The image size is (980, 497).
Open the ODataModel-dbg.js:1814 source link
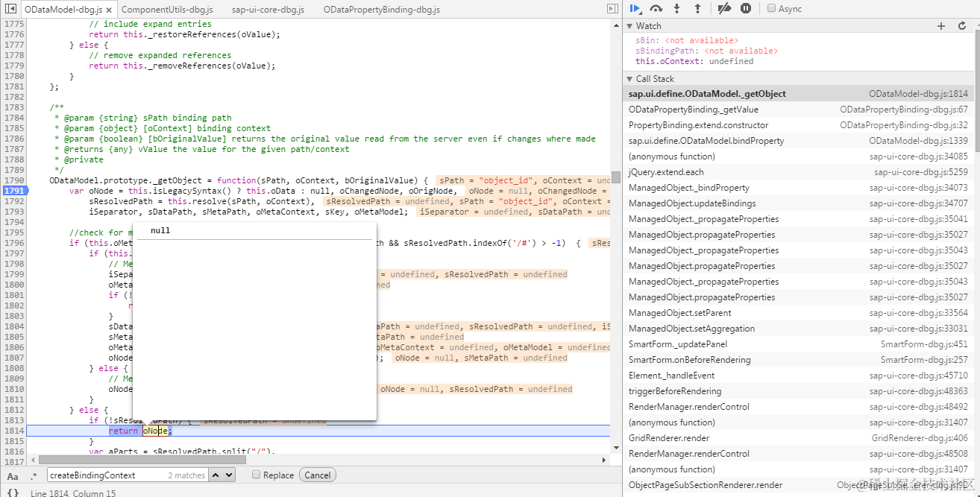918,94
